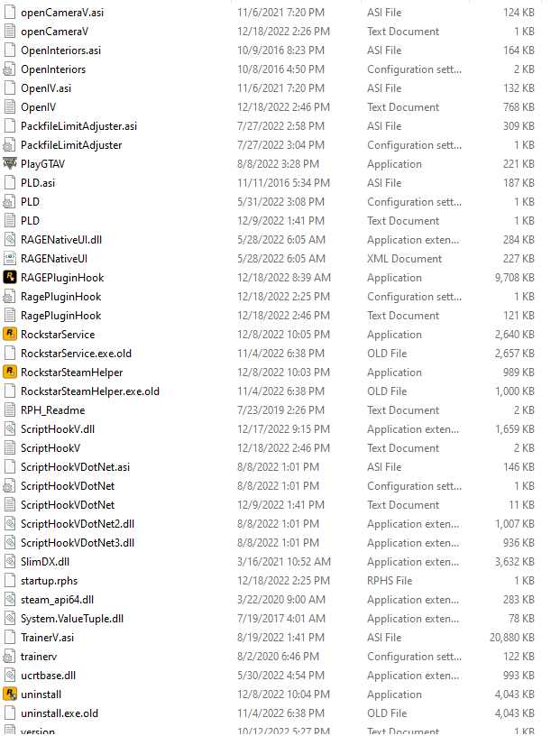Click the trainerv configuration settings icon
The height and width of the screenshot is (736, 560).
[x=9, y=657]
